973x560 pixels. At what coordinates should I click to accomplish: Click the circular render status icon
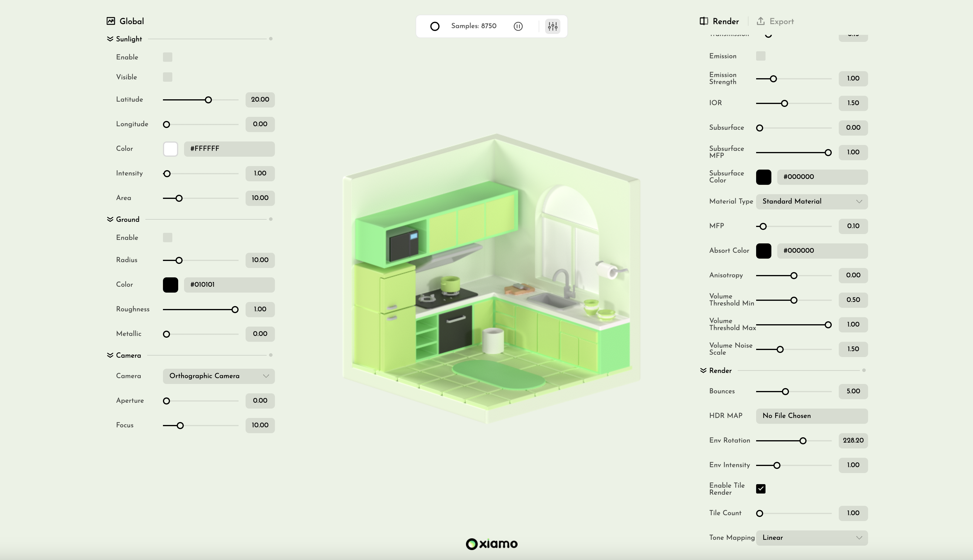[435, 26]
